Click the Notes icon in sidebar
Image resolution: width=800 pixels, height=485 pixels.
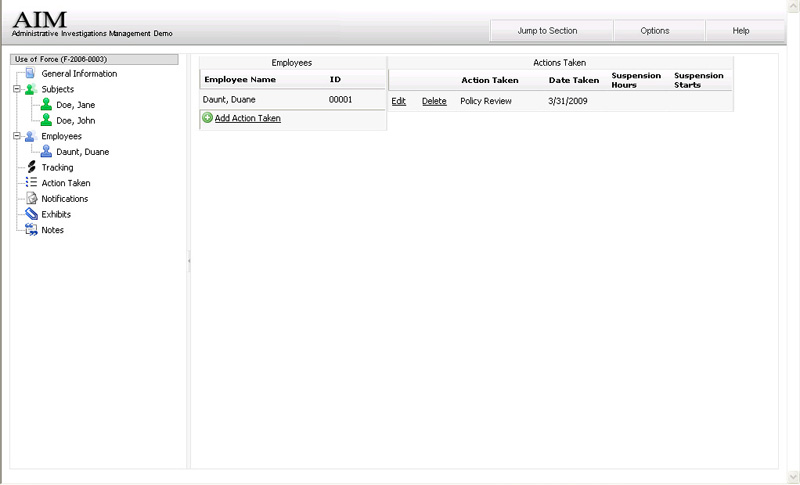coord(31,230)
